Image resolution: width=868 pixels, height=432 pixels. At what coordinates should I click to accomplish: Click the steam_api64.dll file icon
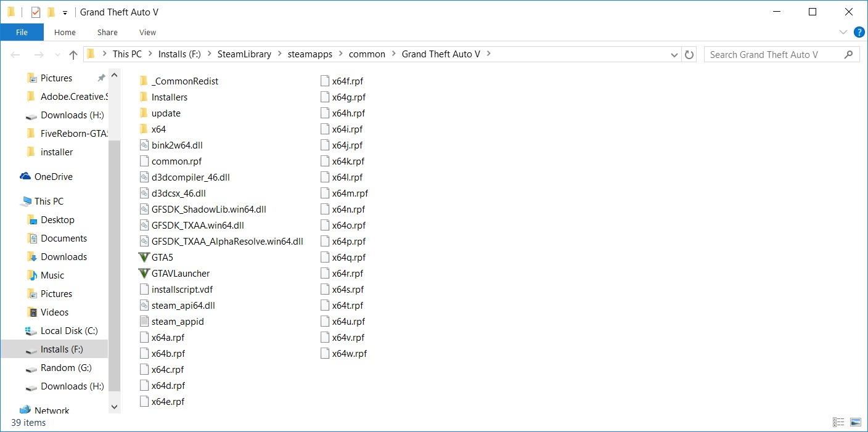point(144,306)
